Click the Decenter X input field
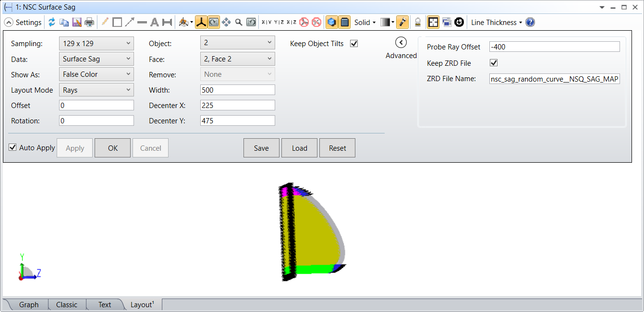The width and height of the screenshot is (644, 312). [x=238, y=105]
